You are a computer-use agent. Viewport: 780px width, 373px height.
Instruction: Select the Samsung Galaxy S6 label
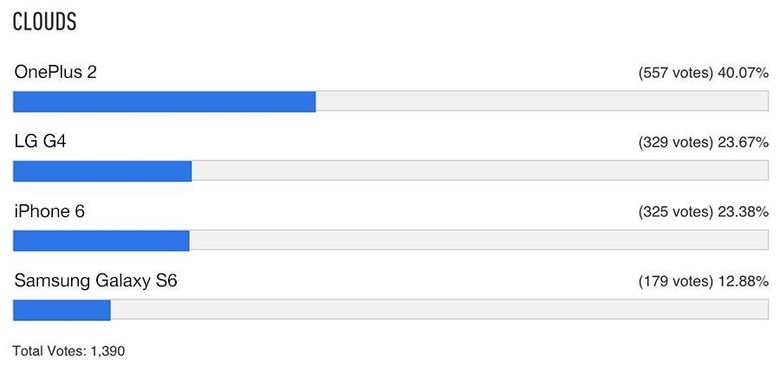(x=96, y=281)
